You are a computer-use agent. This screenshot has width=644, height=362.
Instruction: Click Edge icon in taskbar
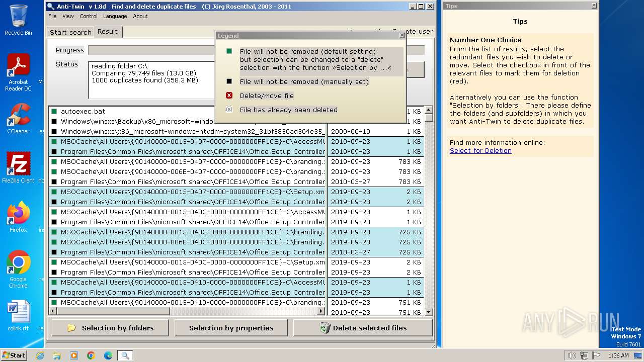108,355
